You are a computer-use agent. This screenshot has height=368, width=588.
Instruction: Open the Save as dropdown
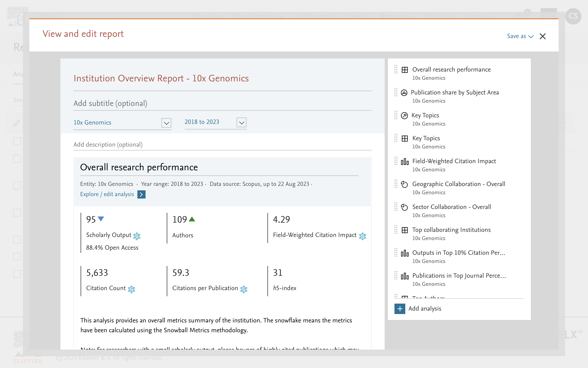pos(520,36)
